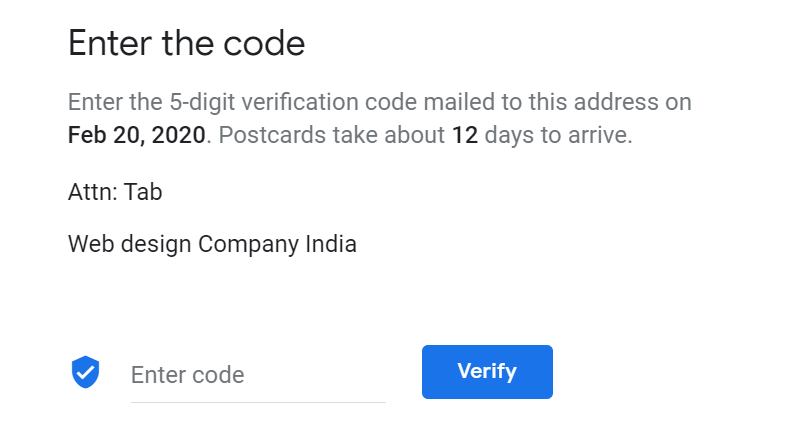796x438 pixels.
Task: Click "Enter the" starting the gray description
Action: 115,102
